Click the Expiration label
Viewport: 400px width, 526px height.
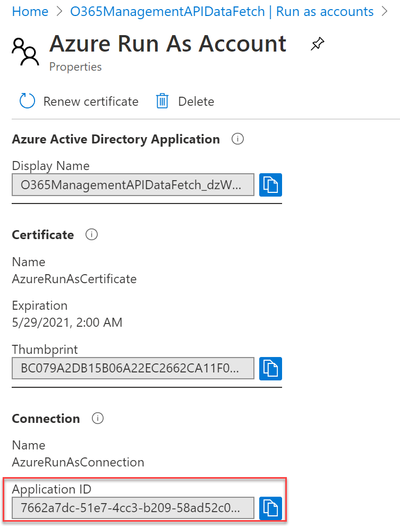[40, 306]
